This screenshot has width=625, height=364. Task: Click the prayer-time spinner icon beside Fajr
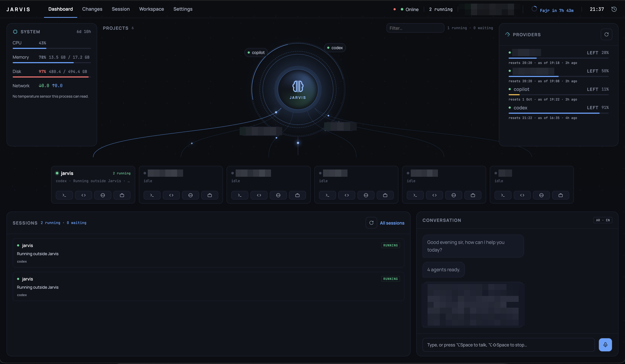534,9
